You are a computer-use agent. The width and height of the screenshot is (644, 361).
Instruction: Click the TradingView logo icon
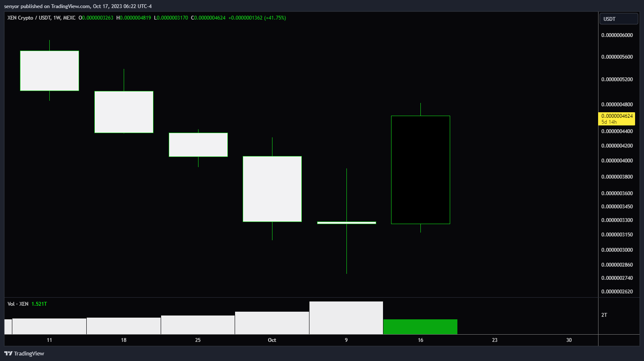(8, 353)
